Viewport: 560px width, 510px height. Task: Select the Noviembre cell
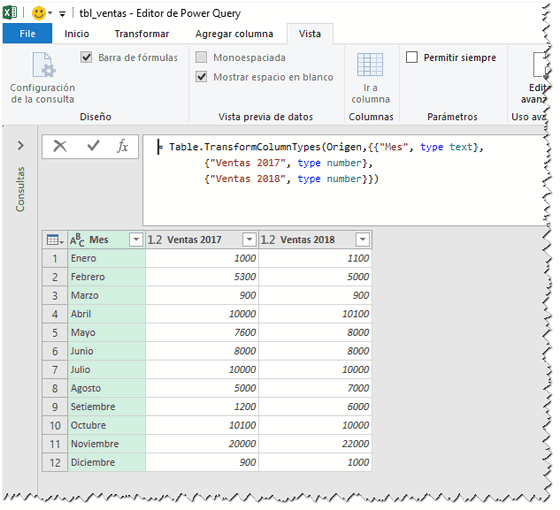(x=106, y=444)
